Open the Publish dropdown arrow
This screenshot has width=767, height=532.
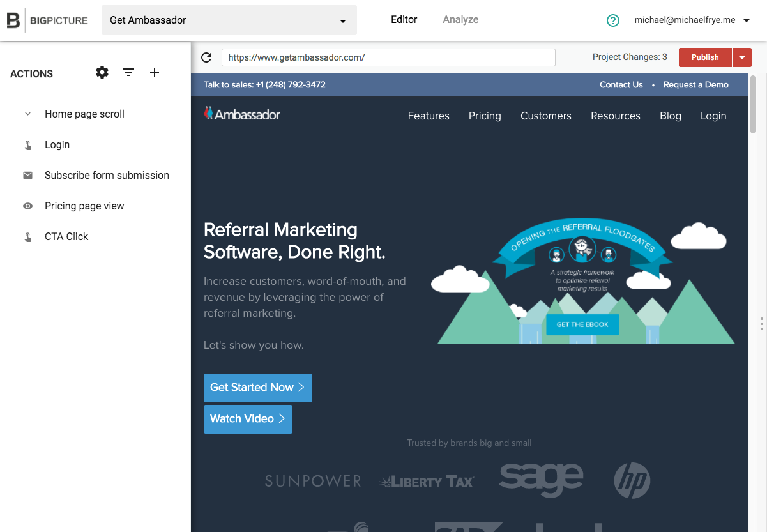coord(742,57)
